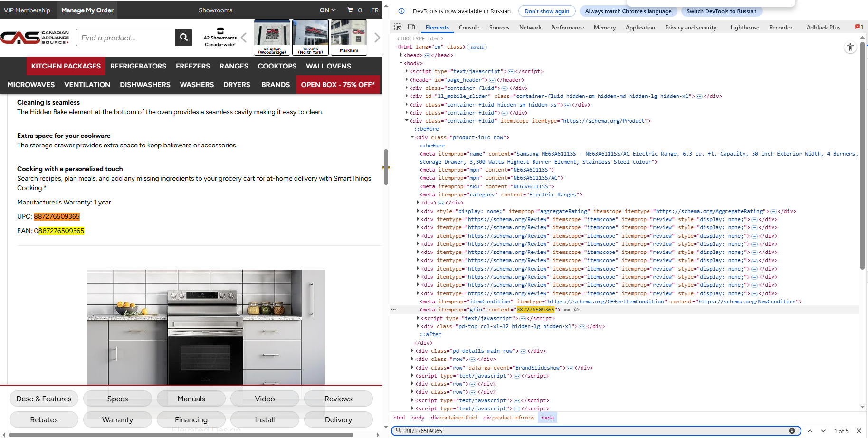
Task: Click the inspect element picker icon
Action: (398, 27)
